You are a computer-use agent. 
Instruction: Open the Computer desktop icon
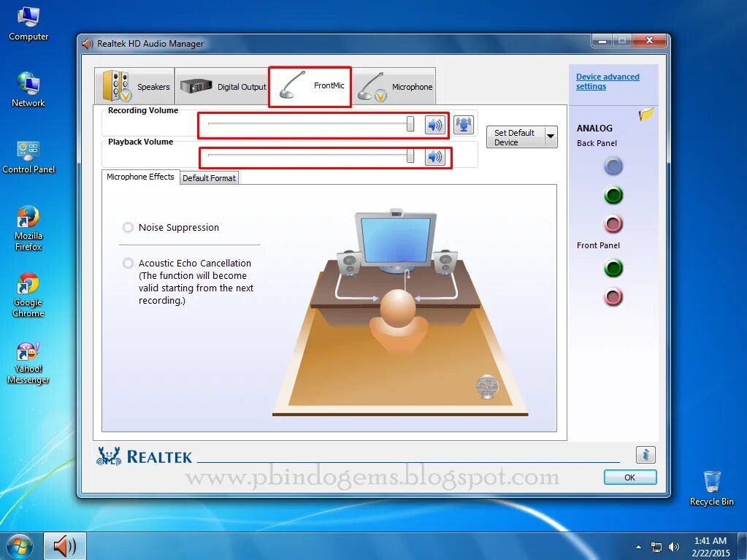(28, 23)
